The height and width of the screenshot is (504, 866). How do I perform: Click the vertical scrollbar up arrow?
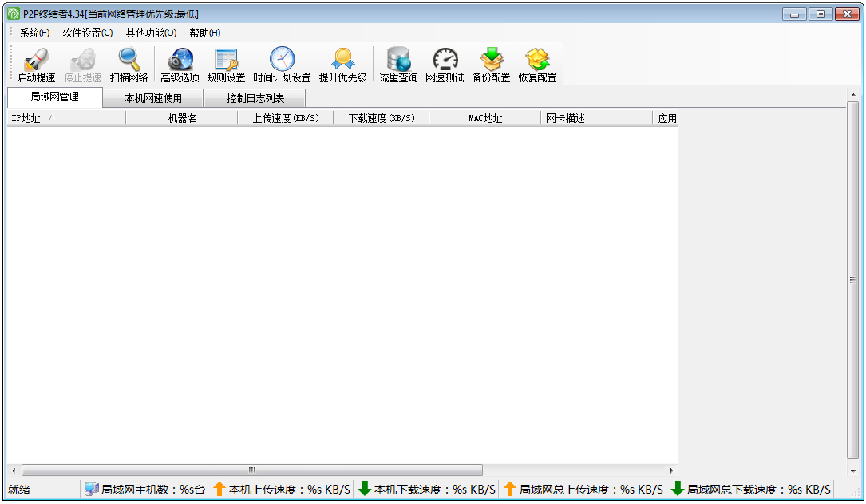853,95
